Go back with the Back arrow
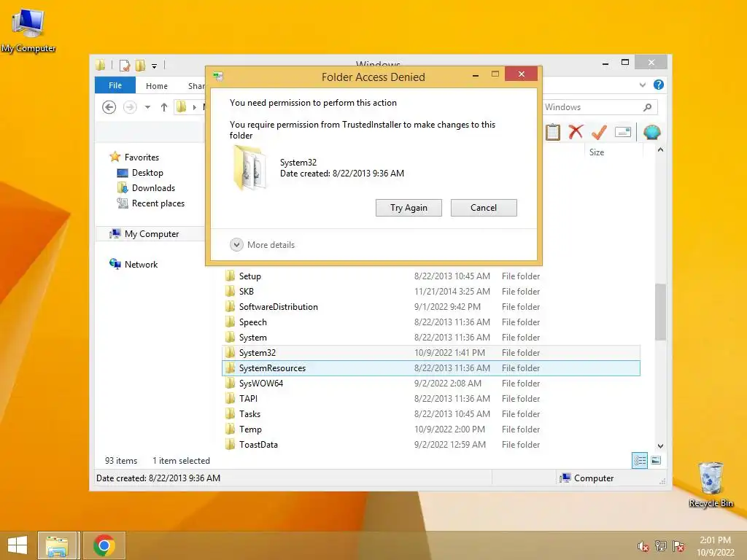Viewport: 747px width, 560px height. click(109, 107)
